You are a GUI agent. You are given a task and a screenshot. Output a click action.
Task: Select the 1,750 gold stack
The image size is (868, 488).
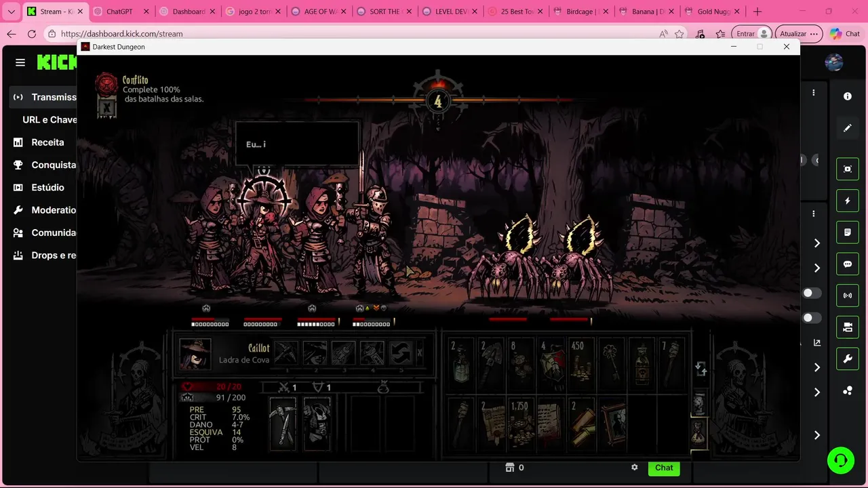[522, 423]
